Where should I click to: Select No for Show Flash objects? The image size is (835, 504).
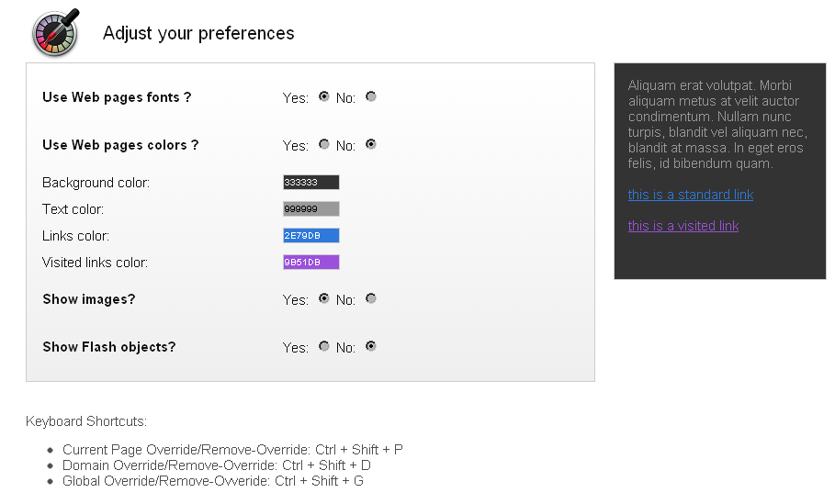pos(371,346)
